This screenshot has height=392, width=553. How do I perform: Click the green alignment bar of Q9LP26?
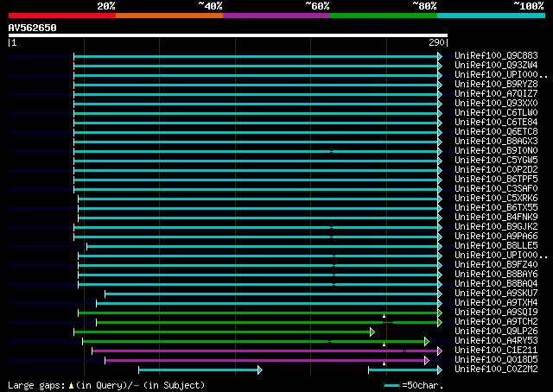click(222, 332)
